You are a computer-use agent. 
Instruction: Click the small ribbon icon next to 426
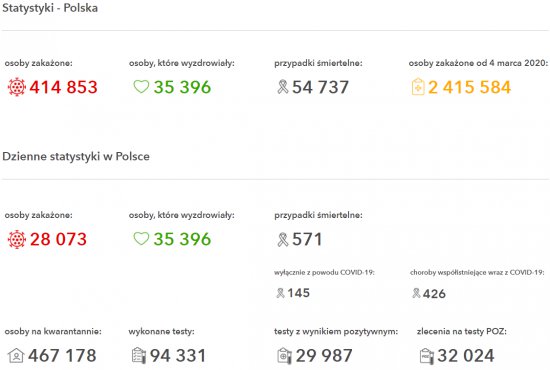(x=416, y=293)
